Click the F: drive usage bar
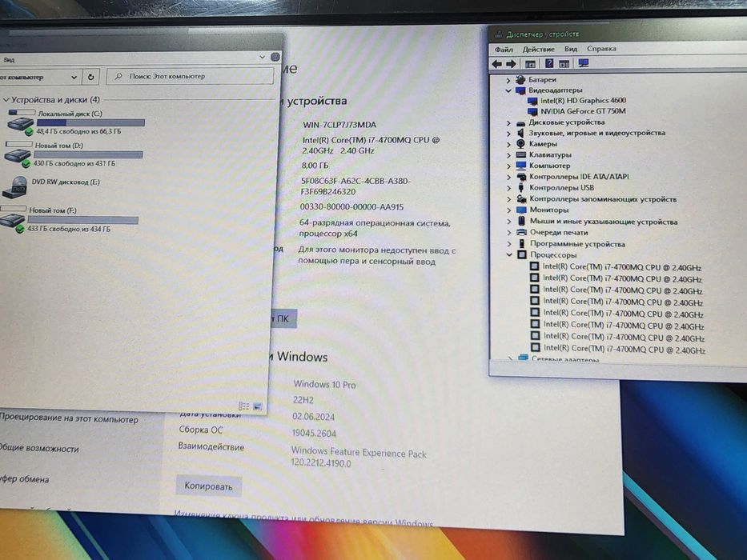 (83, 220)
